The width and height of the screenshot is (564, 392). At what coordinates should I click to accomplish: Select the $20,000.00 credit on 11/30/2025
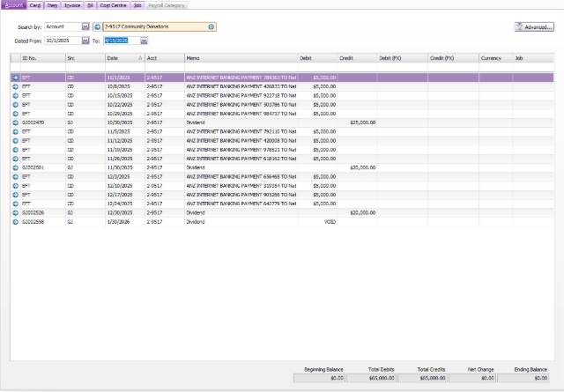click(362, 167)
